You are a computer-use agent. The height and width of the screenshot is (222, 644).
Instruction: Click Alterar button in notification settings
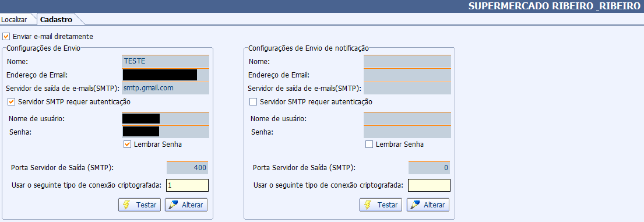coord(428,205)
